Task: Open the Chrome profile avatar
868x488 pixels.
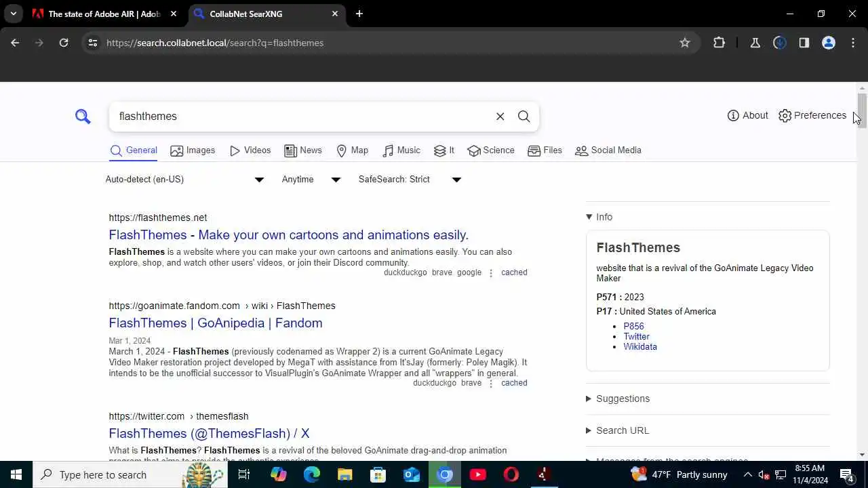Action: point(829,43)
